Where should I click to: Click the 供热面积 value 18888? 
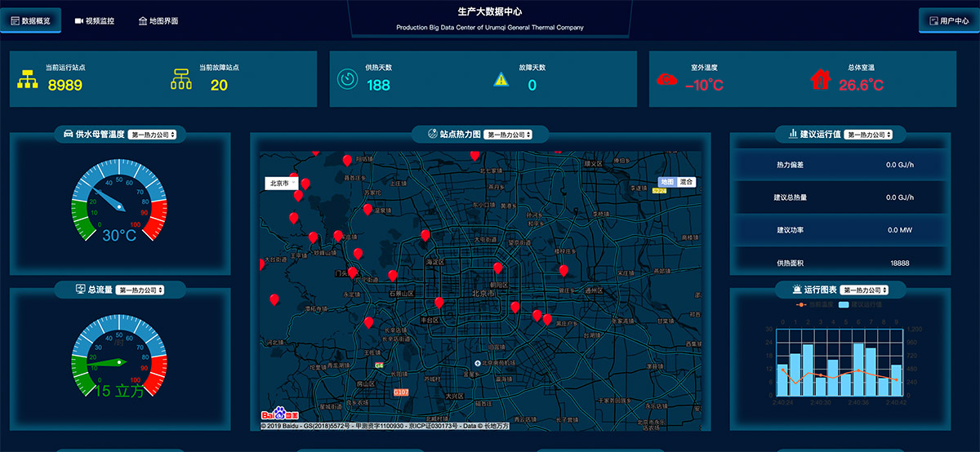(899, 263)
